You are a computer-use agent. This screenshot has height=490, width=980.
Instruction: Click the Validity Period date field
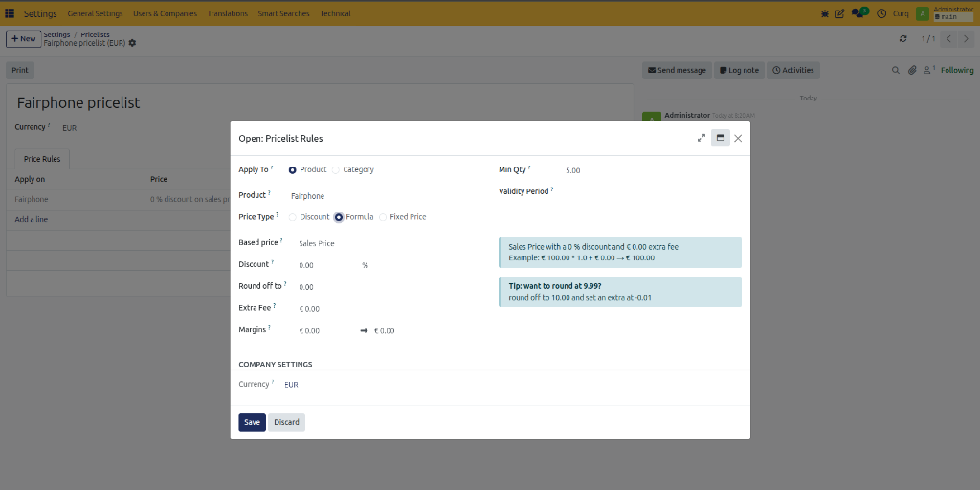(x=650, y=191)
